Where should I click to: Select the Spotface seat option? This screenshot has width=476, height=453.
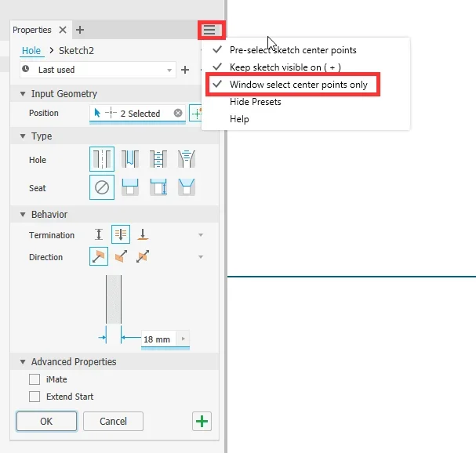click(158, 187)
